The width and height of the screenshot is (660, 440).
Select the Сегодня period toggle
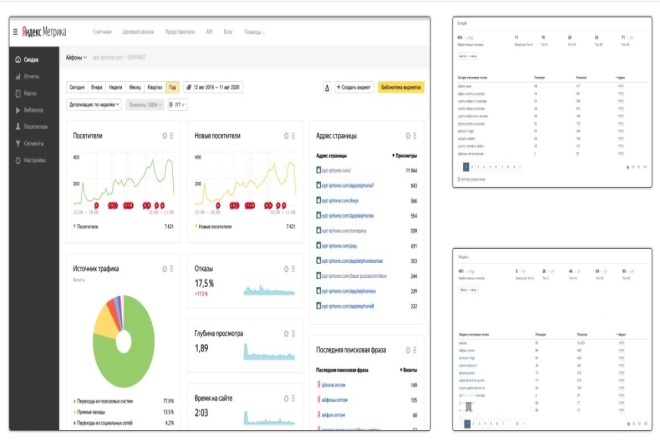[x=77, y=87]
